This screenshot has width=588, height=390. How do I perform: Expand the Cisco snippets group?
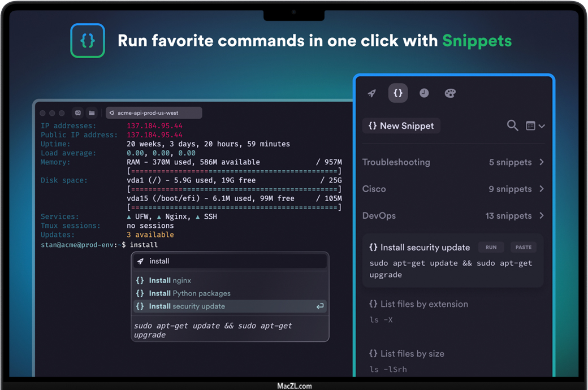coord(453,189)
